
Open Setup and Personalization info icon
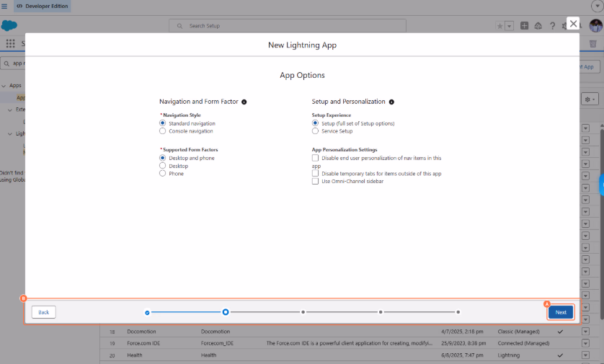point(391,102)
